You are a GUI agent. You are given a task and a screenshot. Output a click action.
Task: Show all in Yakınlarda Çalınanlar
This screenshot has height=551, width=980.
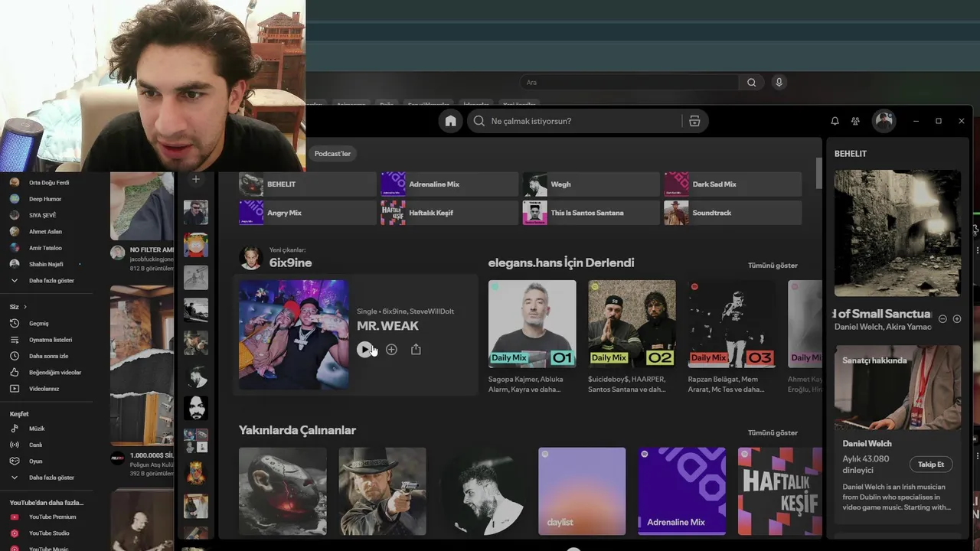773,433
